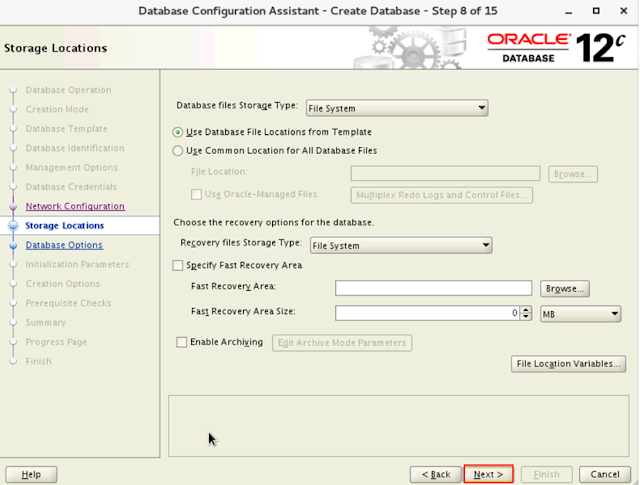Select the Creation Options step

pyautogui.click(x=63, y=284)
